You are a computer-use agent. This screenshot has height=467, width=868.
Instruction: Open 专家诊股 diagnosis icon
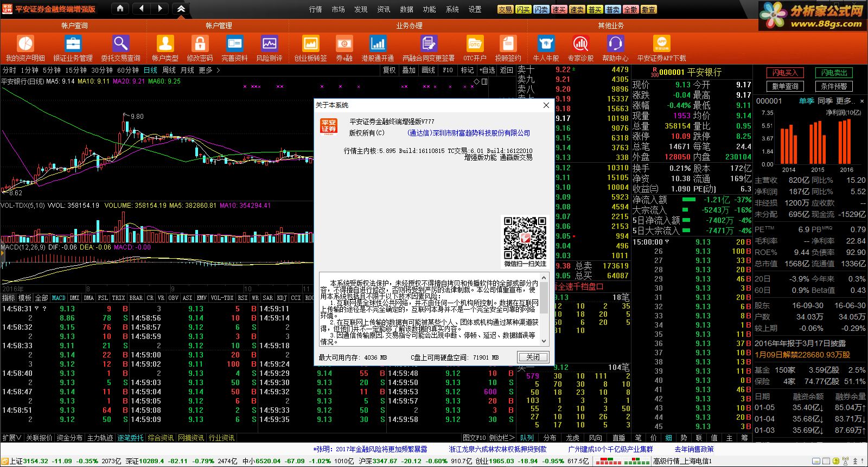pyautogui.click(x=580, y=43)
